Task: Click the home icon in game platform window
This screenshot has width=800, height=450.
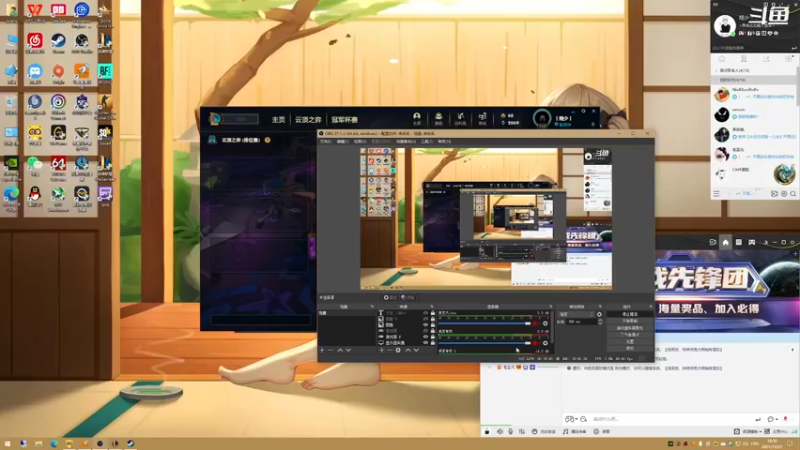Action: click(726, 242)
